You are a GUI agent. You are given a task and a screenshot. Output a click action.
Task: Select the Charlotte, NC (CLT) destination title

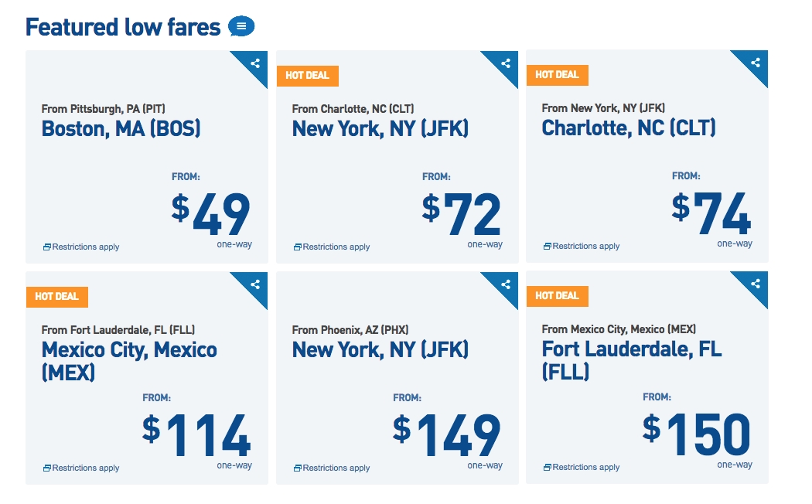(629, 128)
